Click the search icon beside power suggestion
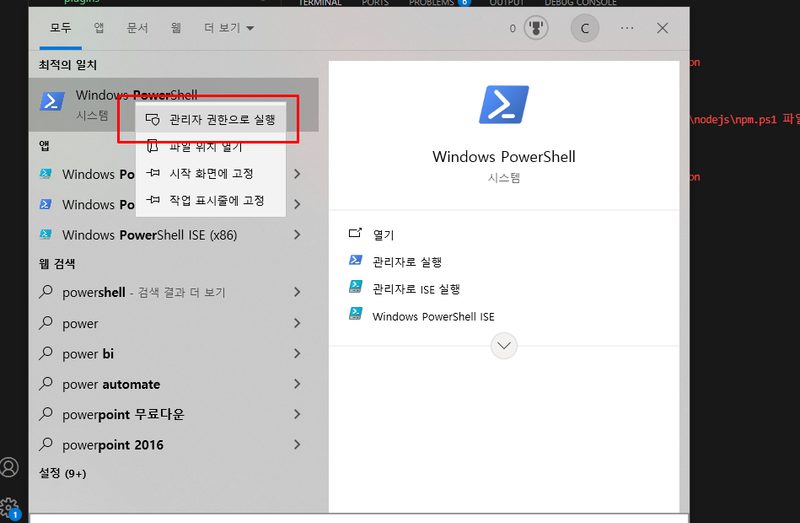 [46, 322]
